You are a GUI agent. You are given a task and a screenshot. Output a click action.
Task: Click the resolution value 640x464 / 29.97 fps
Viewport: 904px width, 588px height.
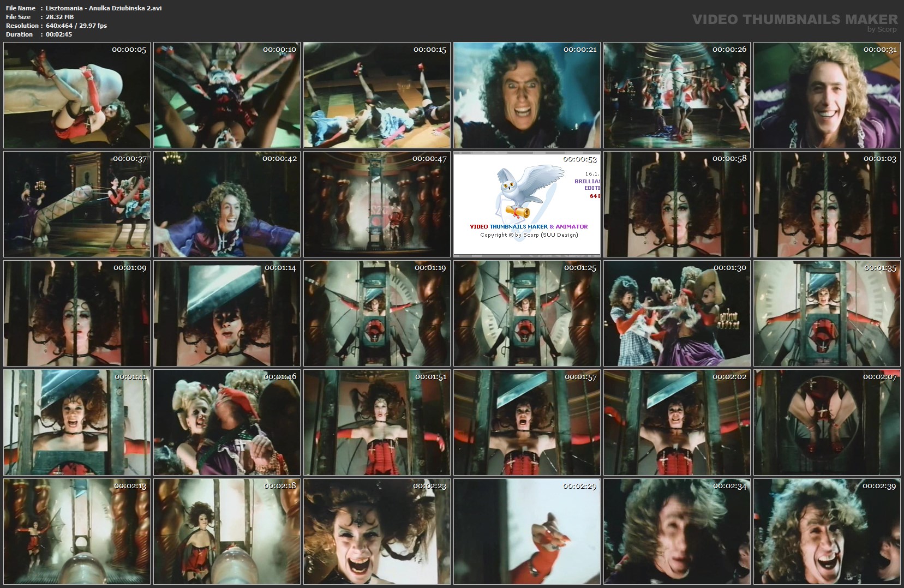coord(76,26)
